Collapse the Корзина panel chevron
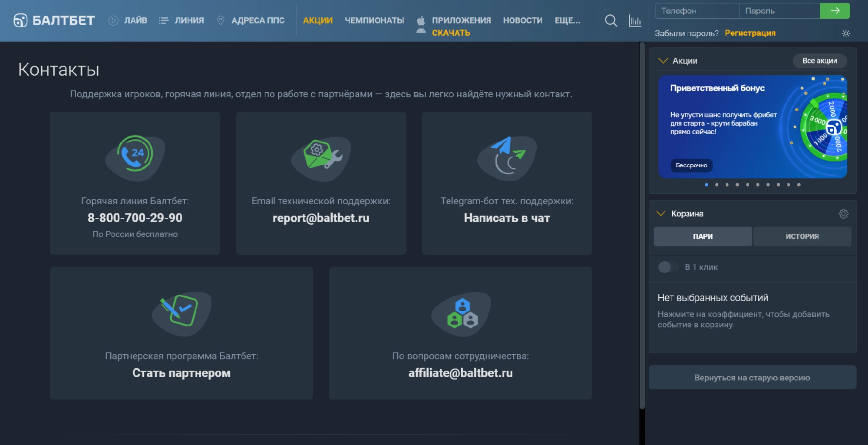 coord(661,213)
